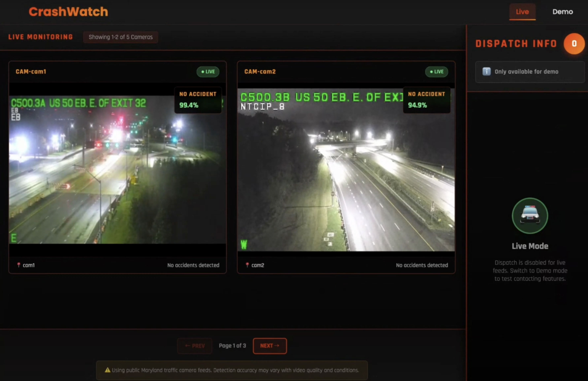Click the location pin next to cam2
The width and height of the screenshot is (588, 381).
(x=247, y=265)
